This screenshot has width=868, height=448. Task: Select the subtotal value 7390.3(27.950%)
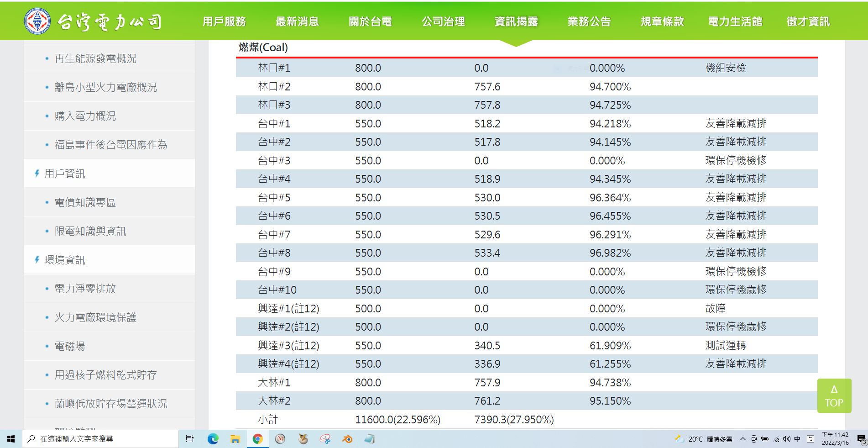514,420
